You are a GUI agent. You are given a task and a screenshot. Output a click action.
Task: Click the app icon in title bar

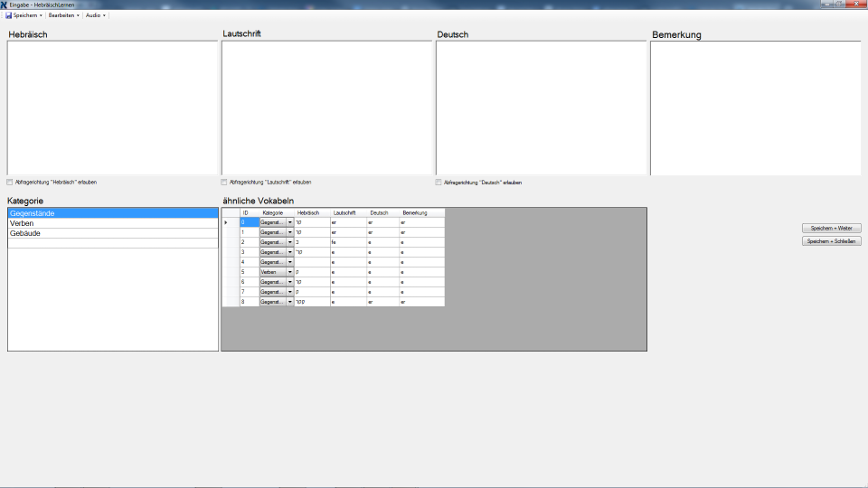(x=5, y=5)
